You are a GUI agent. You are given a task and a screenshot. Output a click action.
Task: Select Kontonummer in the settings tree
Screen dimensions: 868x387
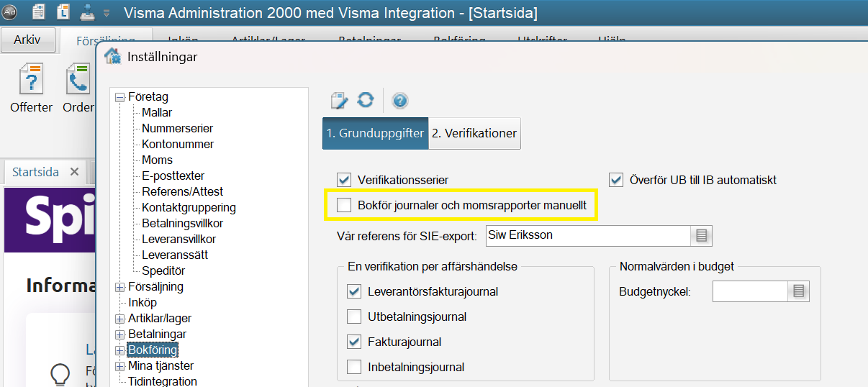(x=178, y=144)
